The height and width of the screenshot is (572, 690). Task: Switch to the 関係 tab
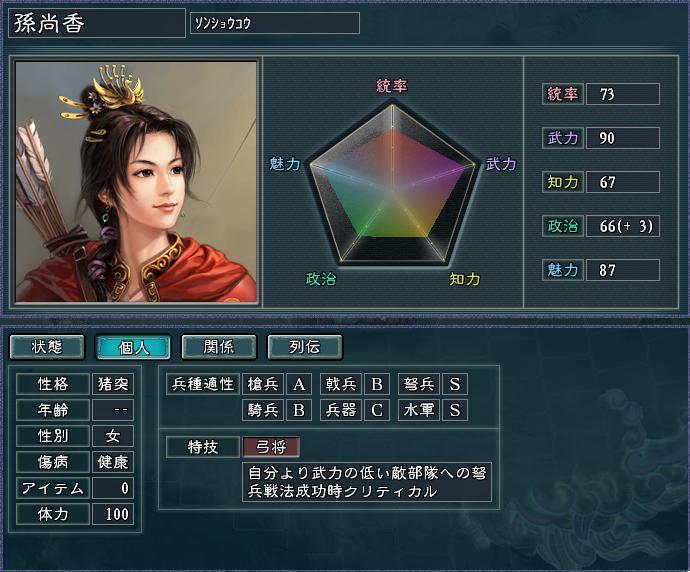[219, 347]
